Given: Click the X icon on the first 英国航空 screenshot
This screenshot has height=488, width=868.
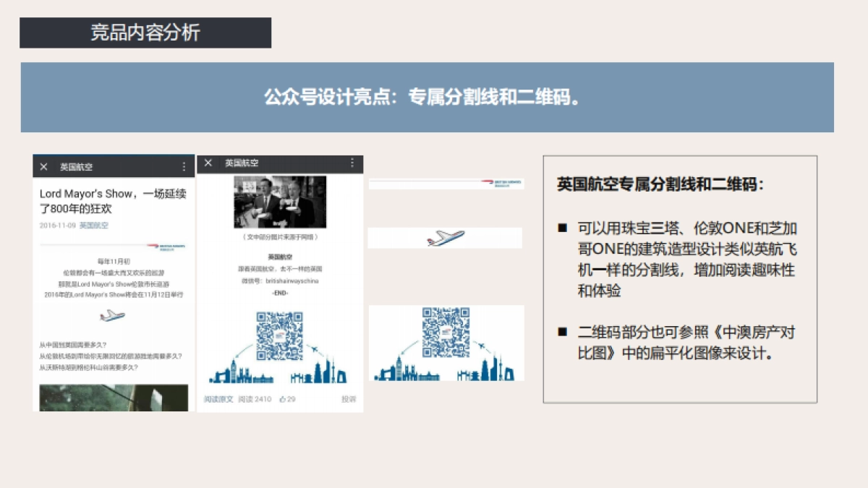Looking at the screenshot, I should point(43,166).
